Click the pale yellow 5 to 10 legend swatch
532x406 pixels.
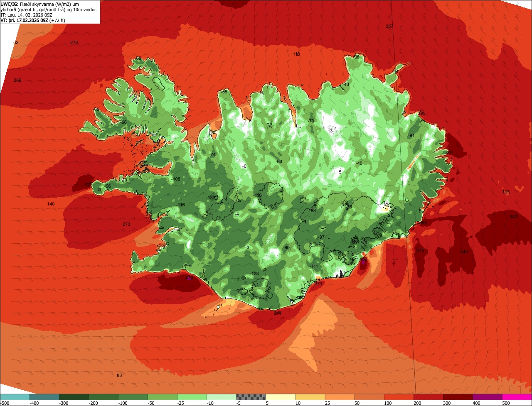(281, 397)
